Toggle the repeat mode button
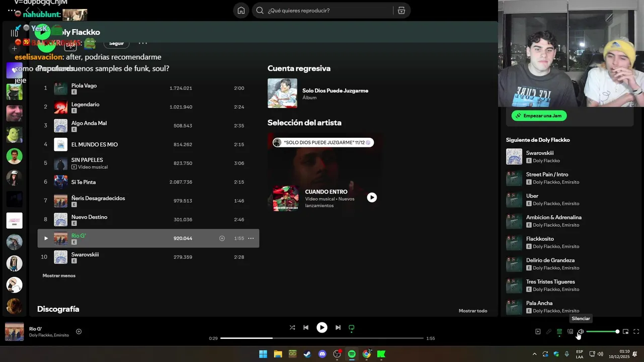 [352, 327]
